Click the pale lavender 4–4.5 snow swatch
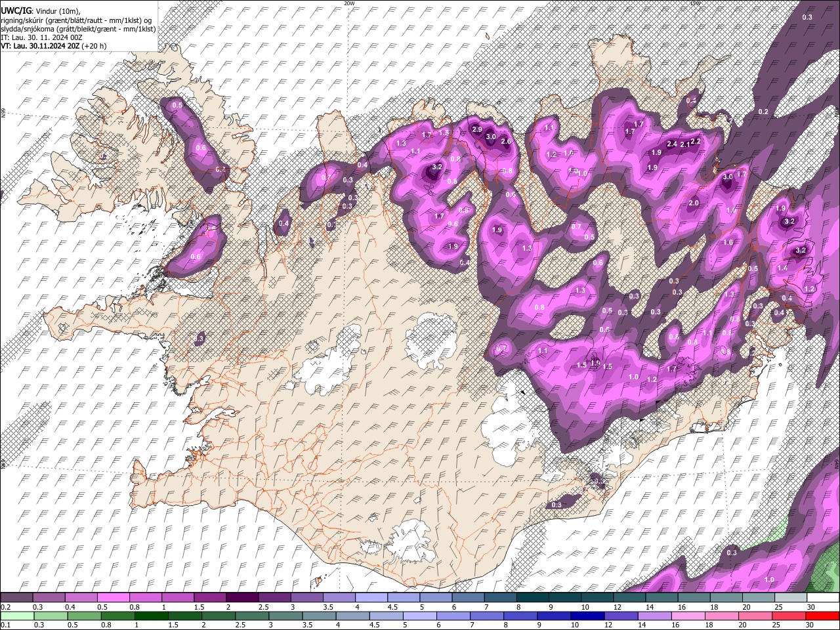The height and width of the screenshot is (630, 840). tap(370, 597)
